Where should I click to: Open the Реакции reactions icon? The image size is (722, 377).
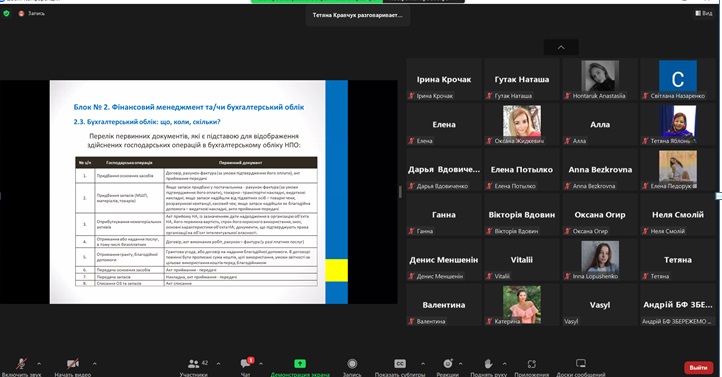point(448,364)
